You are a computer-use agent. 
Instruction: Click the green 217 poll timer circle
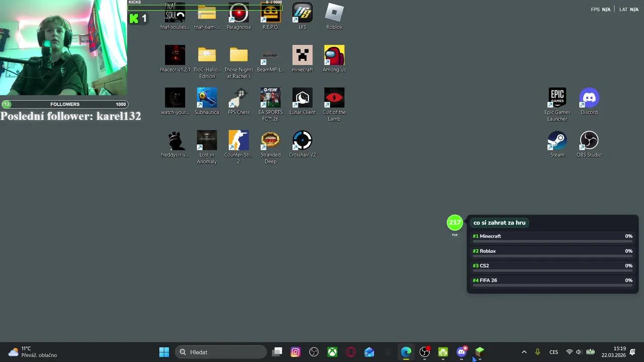click(x=455, y=222)
